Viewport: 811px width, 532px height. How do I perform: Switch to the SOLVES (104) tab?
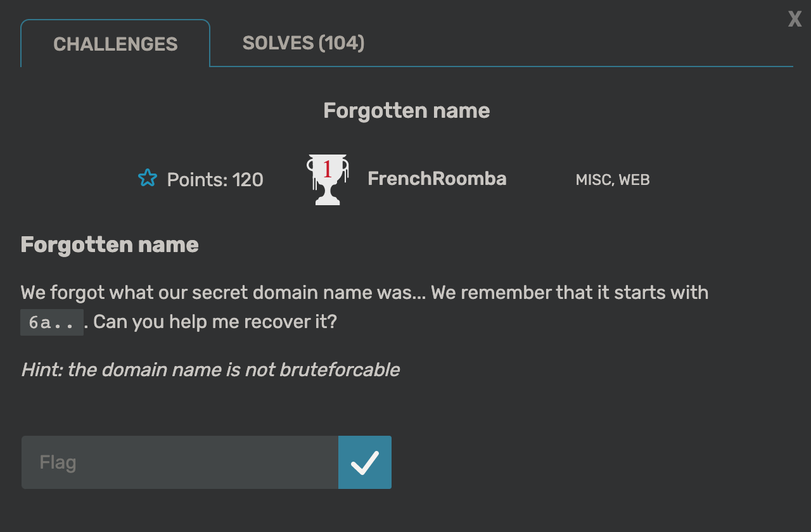[x=303, y=43]
